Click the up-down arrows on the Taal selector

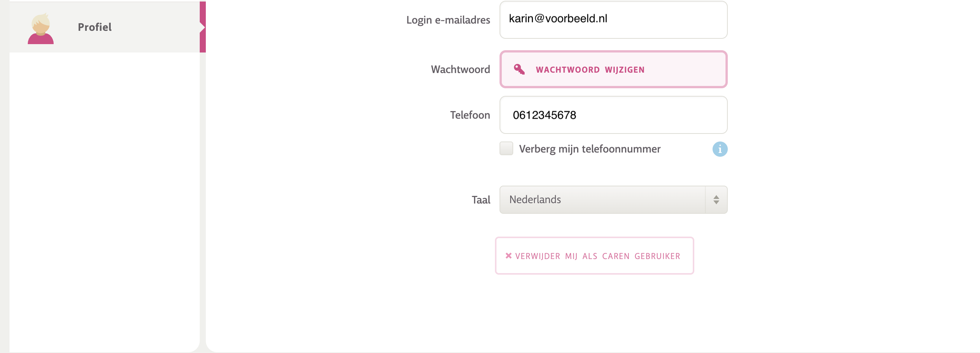tap(716, 200)
